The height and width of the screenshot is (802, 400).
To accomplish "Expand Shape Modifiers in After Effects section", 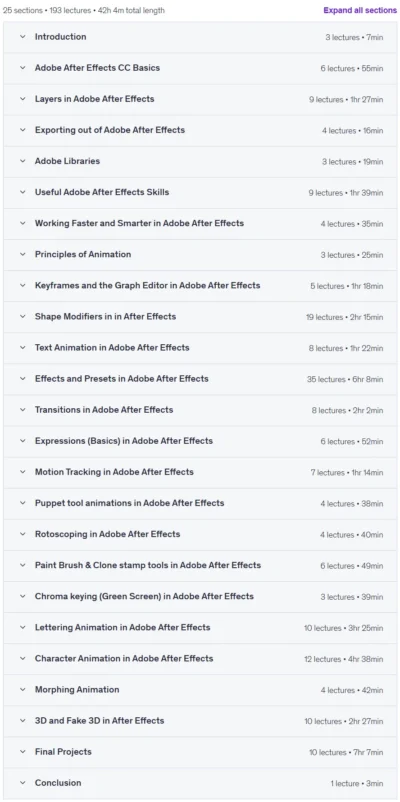I will point(200,317).
